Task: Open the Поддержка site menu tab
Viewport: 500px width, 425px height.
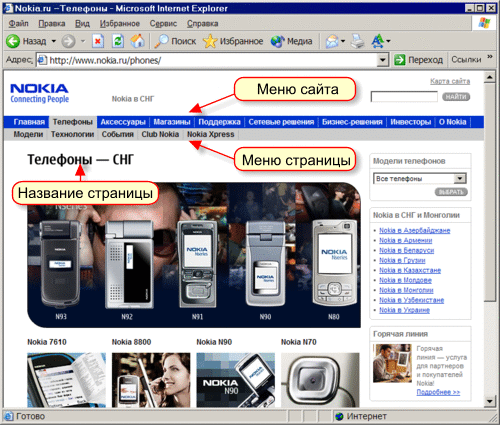Action: tap(219, 122)
